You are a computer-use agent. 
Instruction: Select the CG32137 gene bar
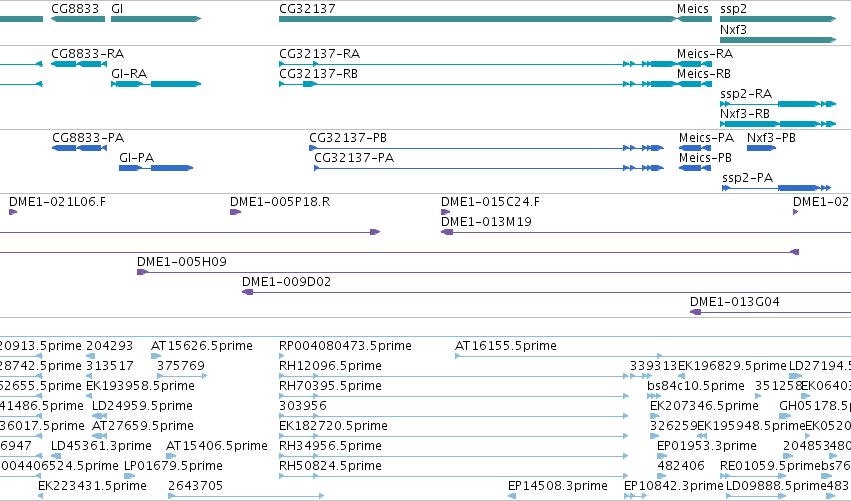point(478,19)
